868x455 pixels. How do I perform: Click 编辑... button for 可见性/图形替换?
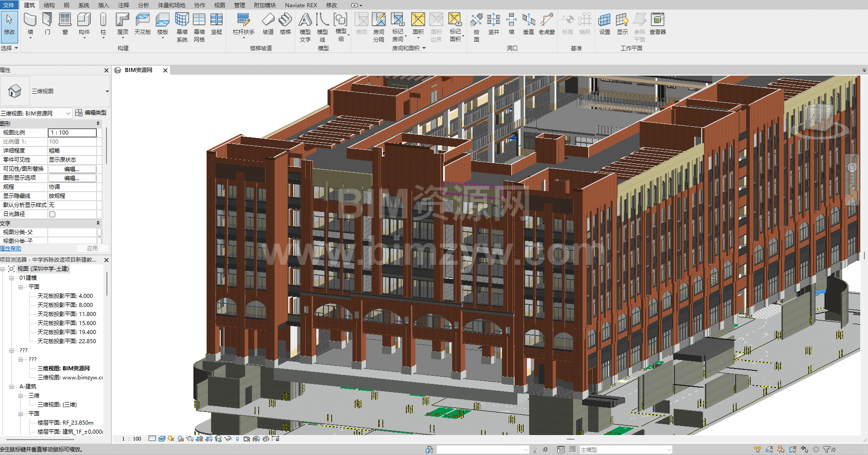pos(72,169)
